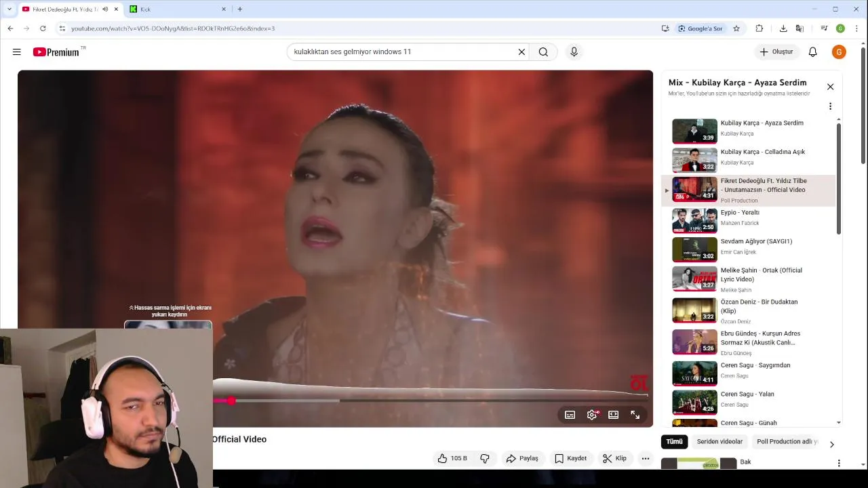
Task: Reload the page with refresh icon
Action: coord(43,28)
